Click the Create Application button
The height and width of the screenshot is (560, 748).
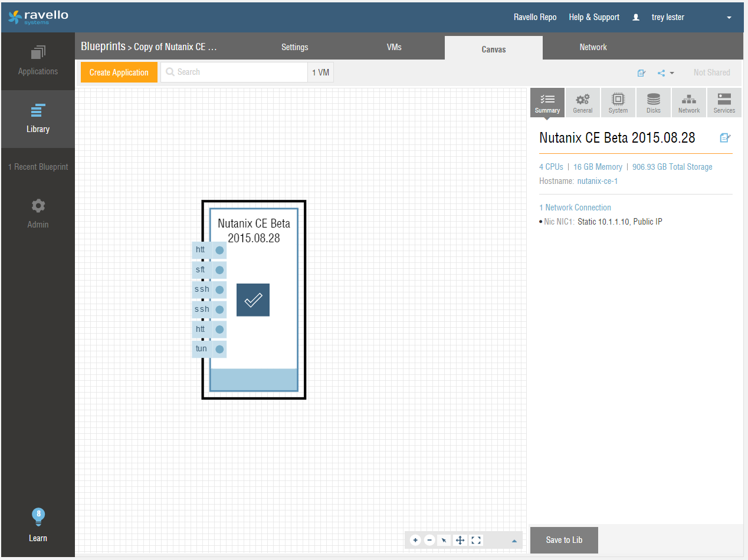pyautogui.click(x=119, y=73)
